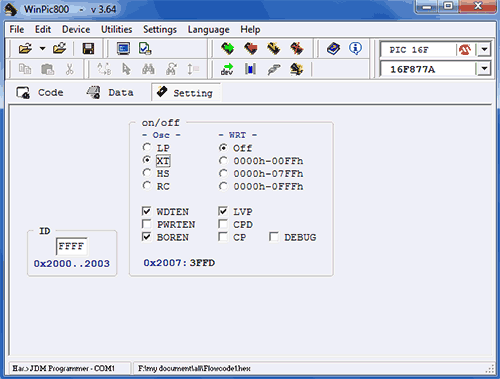Click the Flowcode1.hex file path in status bar
Image resolution: width=500 pixels, height=379 pixels.
click(x=194, y=368)
